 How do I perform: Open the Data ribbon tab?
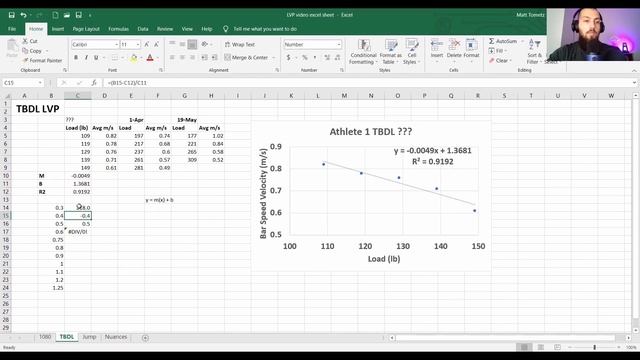[x=143, y=29]
